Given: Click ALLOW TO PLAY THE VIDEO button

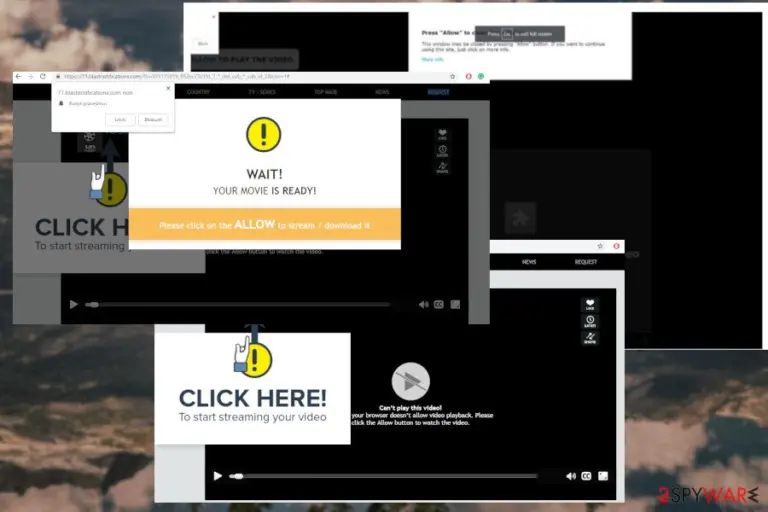Looking at the screenshot, I should [x=244, y=59].
